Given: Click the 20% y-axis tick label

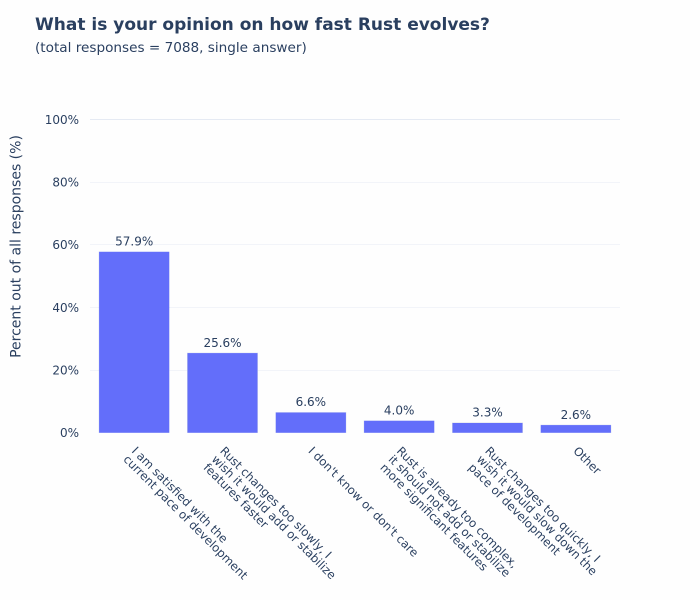Looking at the screenshot, I should coord(65,370).
